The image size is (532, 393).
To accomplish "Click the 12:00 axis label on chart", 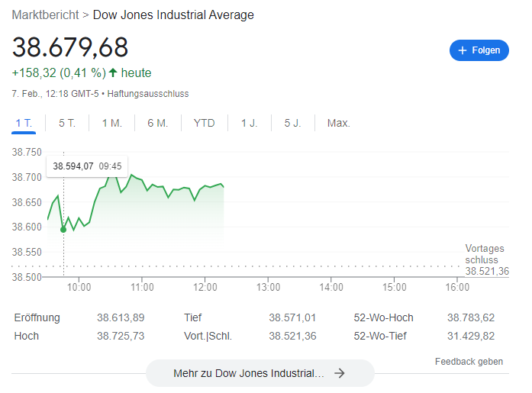I will point(205,288).
